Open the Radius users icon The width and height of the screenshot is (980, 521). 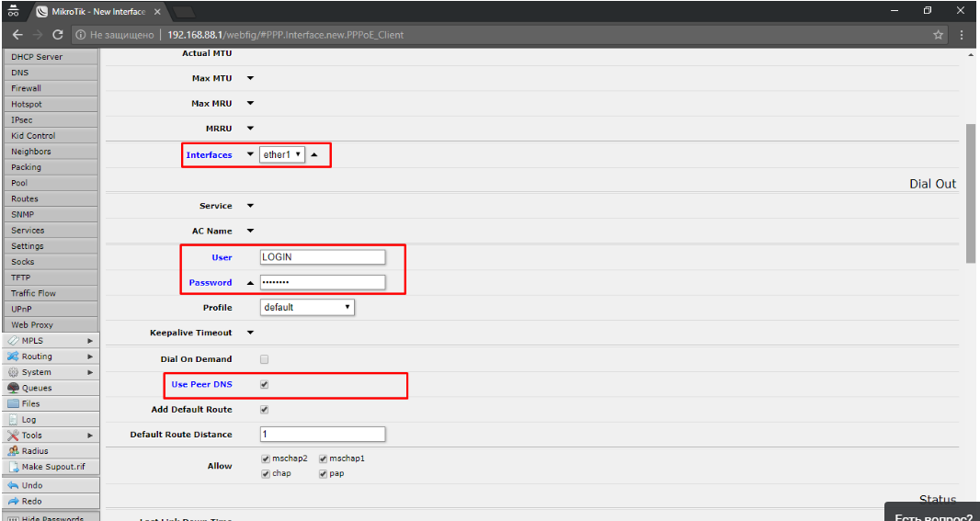click(x=13, y=451)
